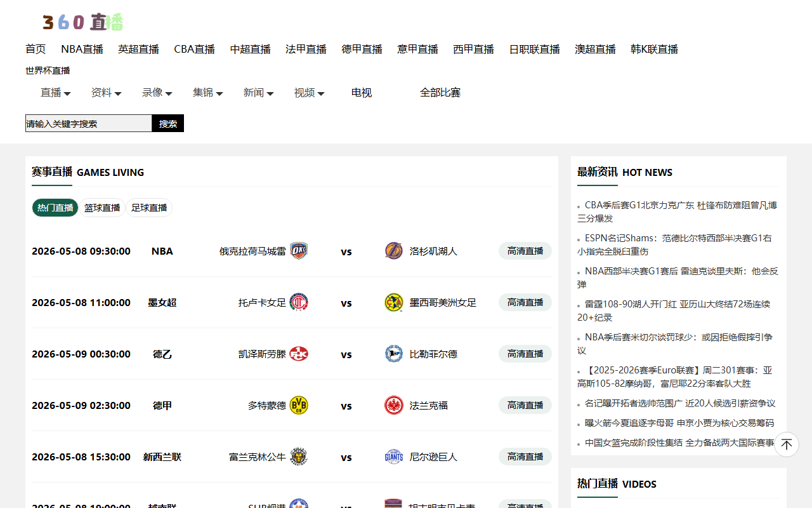The height and width of the screenshot is (508, 812).
Task: Expand the 新闻 dropdown menu
Action: coord(258,93)
